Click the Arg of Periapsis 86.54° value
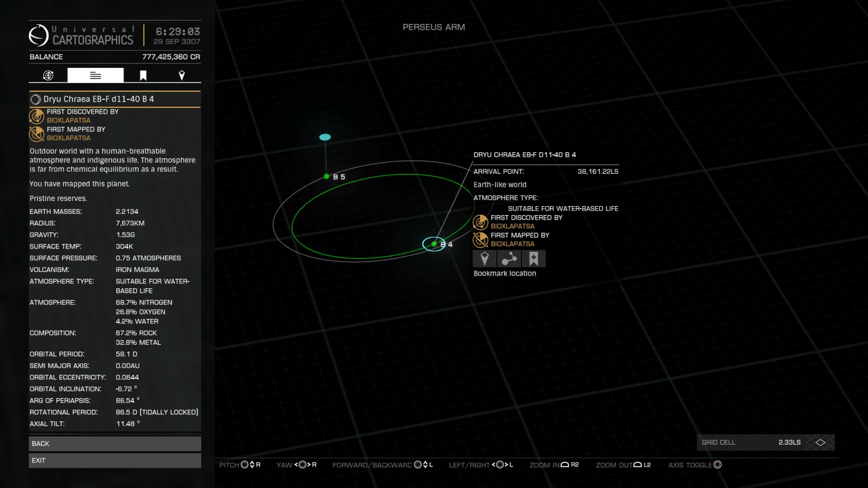Screen dimensions: 868x488 point(127,401)
